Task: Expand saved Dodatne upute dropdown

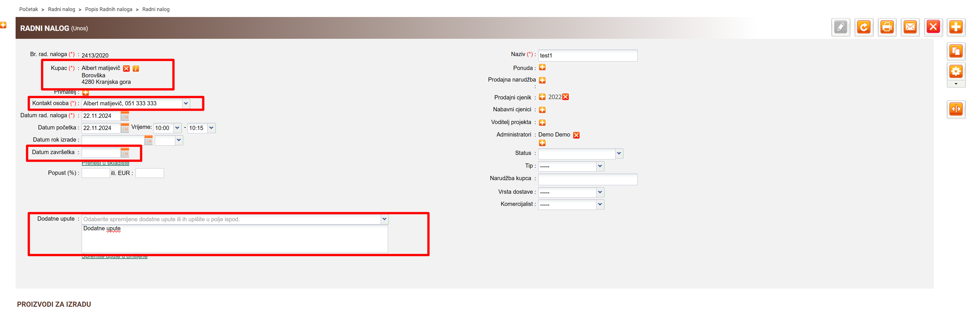Action: tap(384, 219)
